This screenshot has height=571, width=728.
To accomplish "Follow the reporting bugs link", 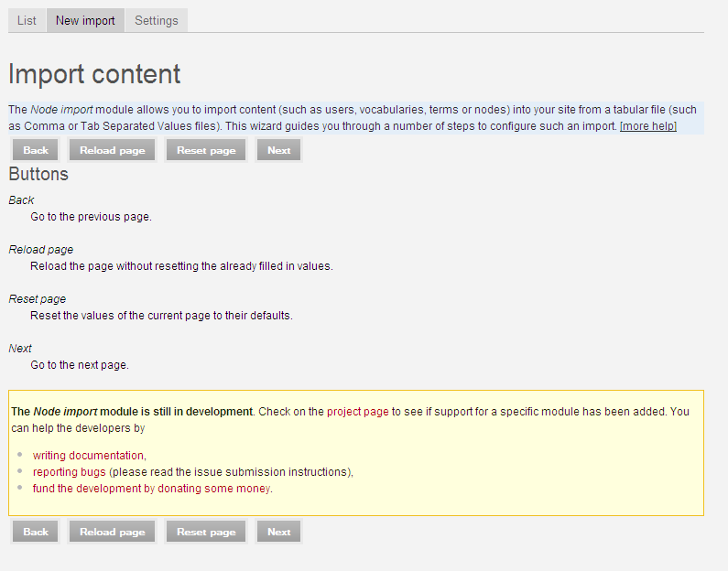I will (70, 472).
